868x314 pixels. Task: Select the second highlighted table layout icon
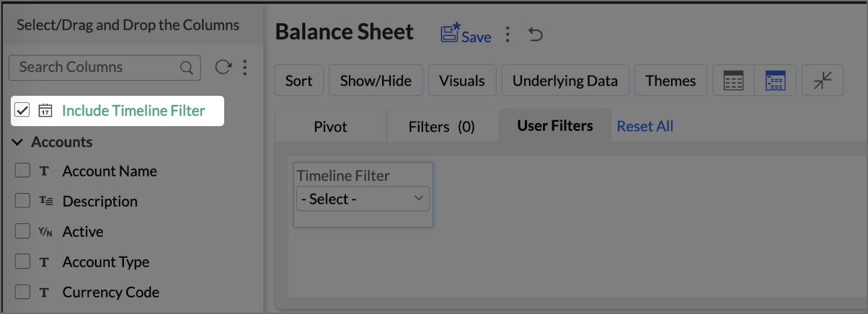(775, 81)
